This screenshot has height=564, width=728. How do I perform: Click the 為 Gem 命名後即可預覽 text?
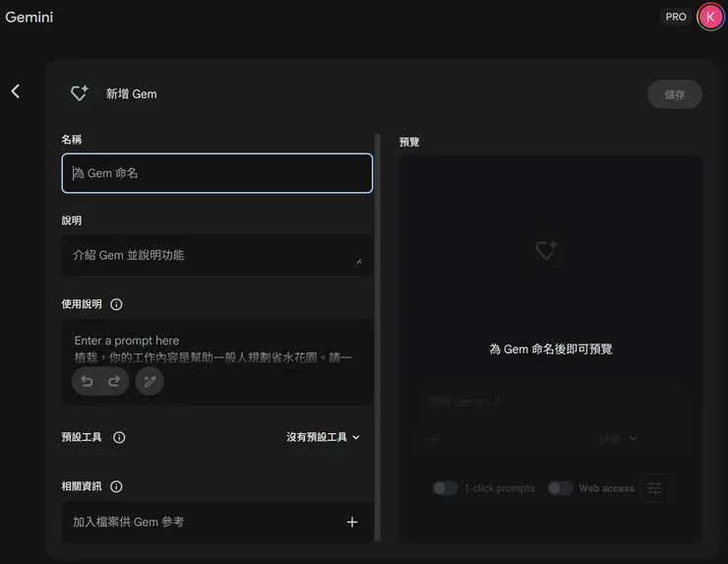551,348
